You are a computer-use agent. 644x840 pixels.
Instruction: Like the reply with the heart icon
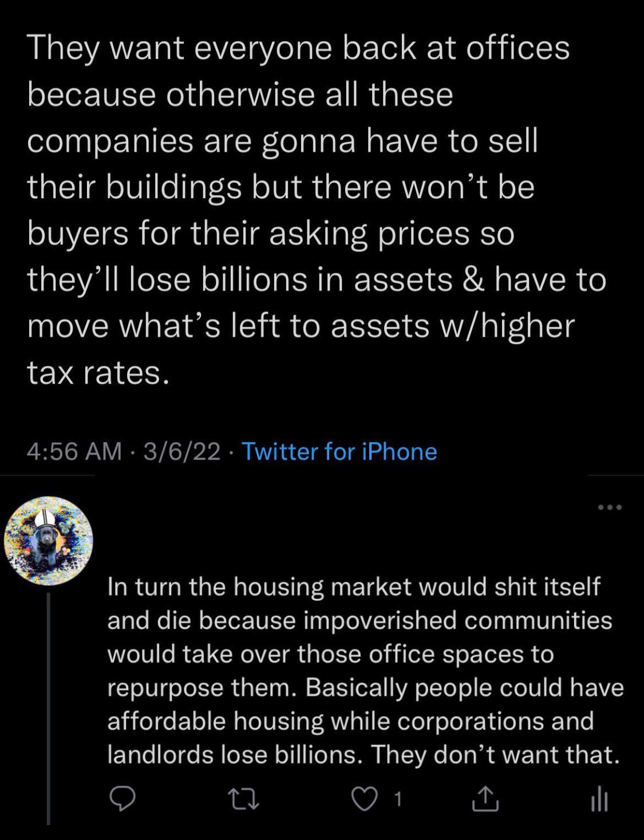[365, 799]
